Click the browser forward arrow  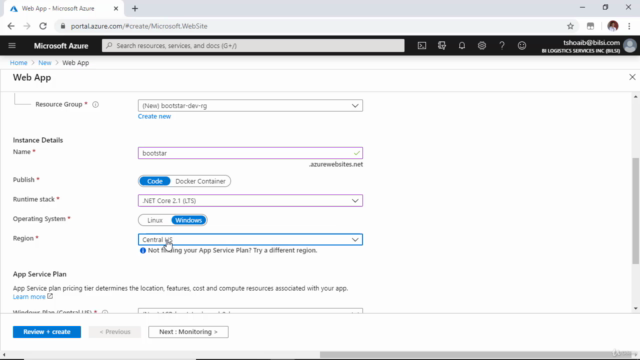point(27,26)
